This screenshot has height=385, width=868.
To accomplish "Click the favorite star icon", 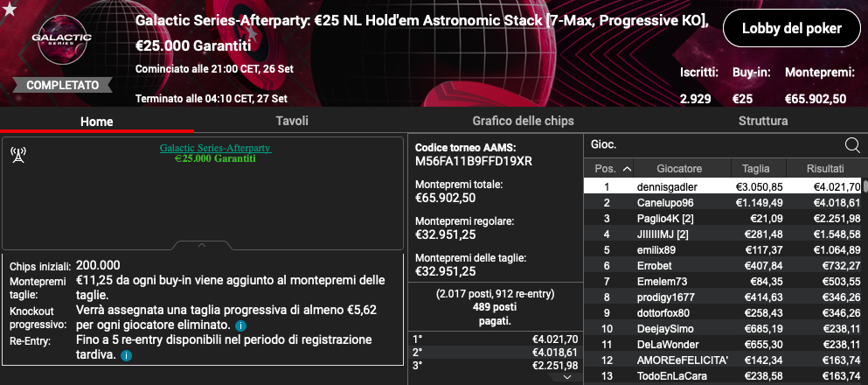I will click(8, 9).
